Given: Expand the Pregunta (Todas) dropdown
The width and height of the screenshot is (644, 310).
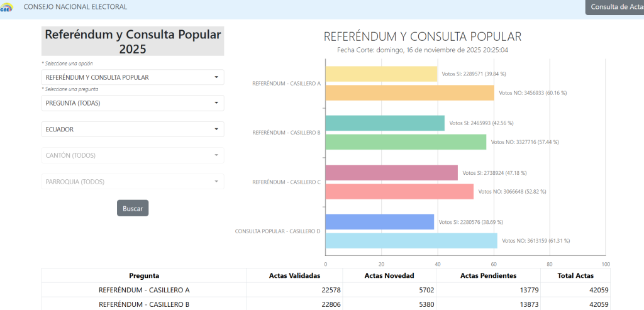Looking at the screenshot, I should 133,103.
